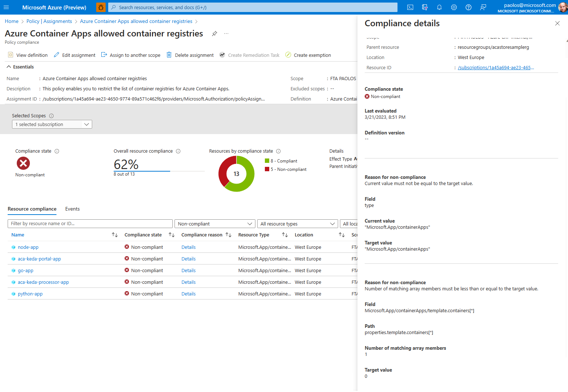Open Details for the aca-keda-processor-app row
The width and height of the screenshot is (568, 392).
click(188, 282)
